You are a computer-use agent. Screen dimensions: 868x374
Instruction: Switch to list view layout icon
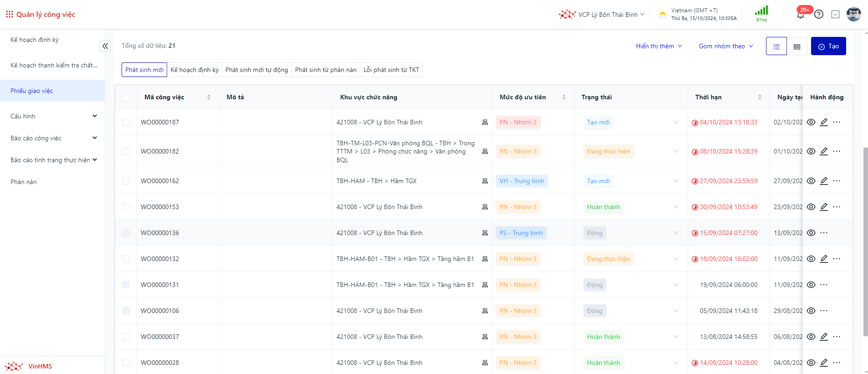(776, 46)
